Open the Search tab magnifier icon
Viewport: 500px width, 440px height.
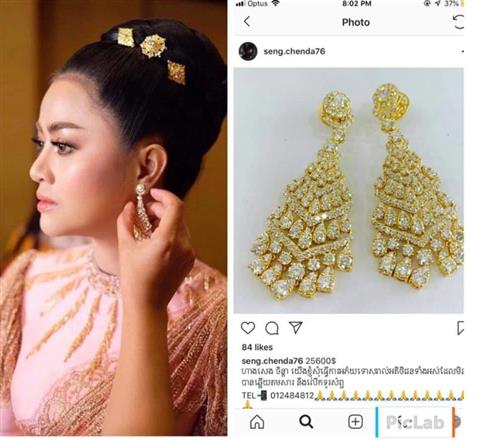(306, 422)
